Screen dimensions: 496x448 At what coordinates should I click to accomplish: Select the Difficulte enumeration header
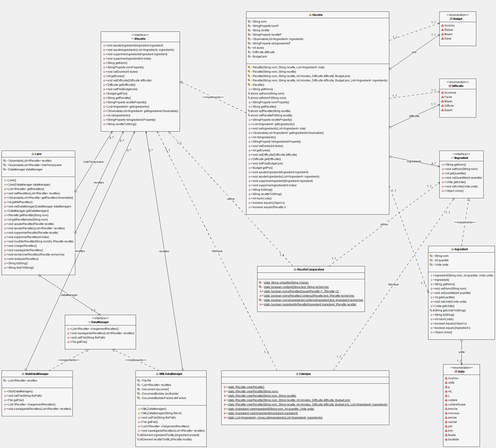click(x=457, y=86)
